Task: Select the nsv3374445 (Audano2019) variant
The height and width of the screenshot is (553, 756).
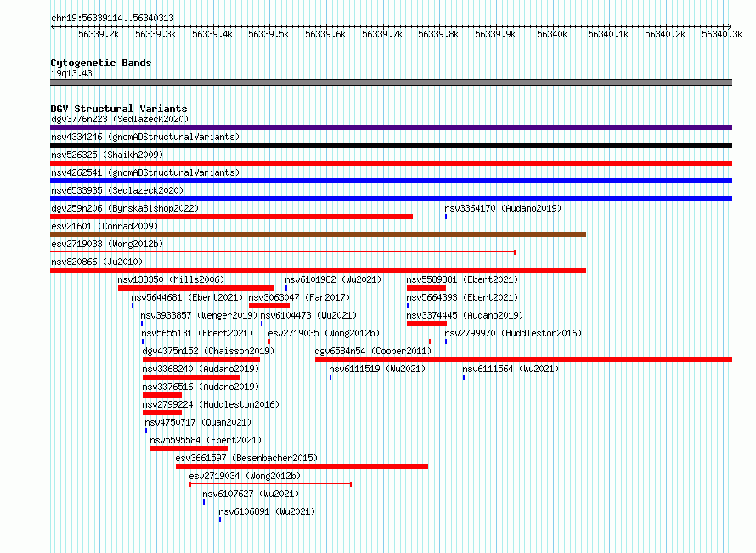Action: pyautogui.click(x=426, y=324)
